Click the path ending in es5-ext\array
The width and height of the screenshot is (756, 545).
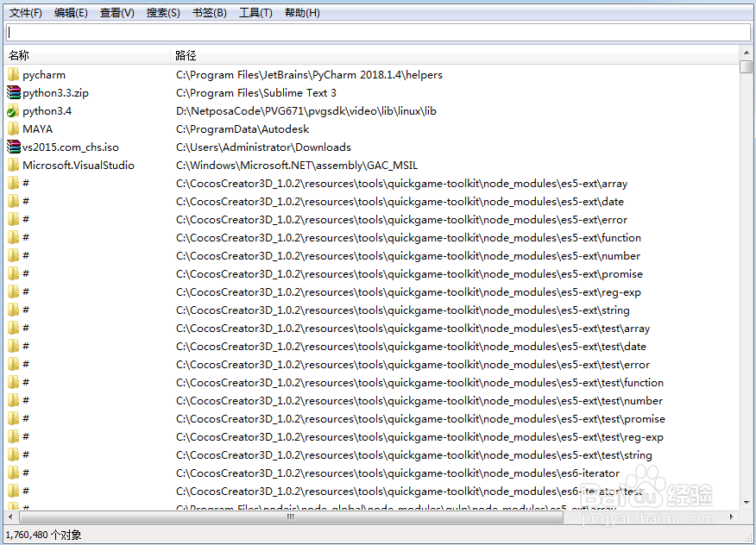[x=401, y=184]
